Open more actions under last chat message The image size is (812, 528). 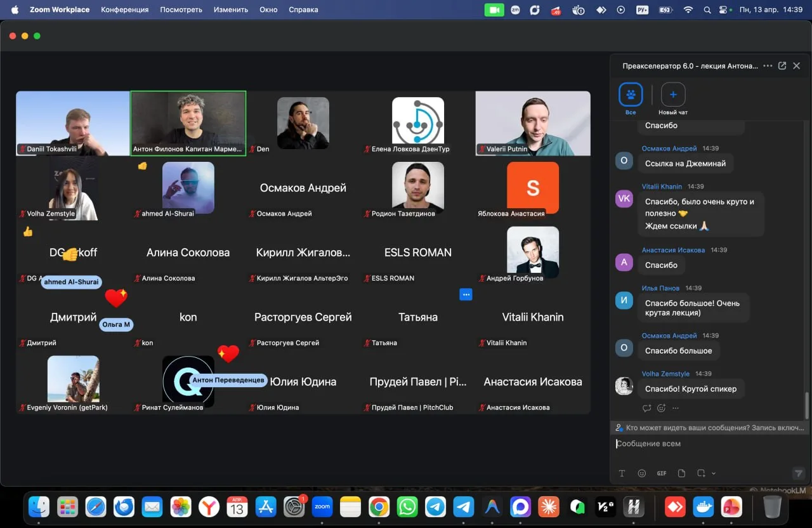pyautogui.click(x=676, y=408)
